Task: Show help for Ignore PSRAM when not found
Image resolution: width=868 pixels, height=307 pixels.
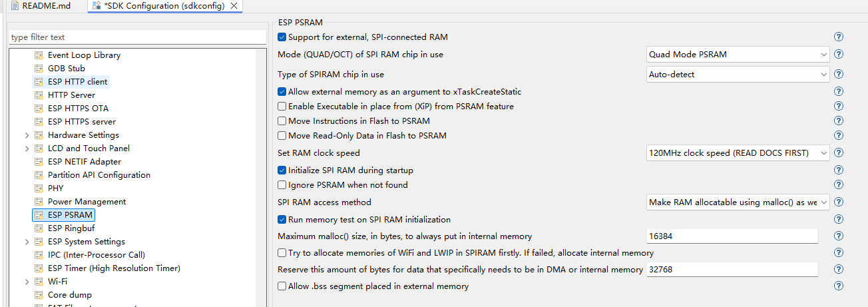Action: [x=839, y=185]
